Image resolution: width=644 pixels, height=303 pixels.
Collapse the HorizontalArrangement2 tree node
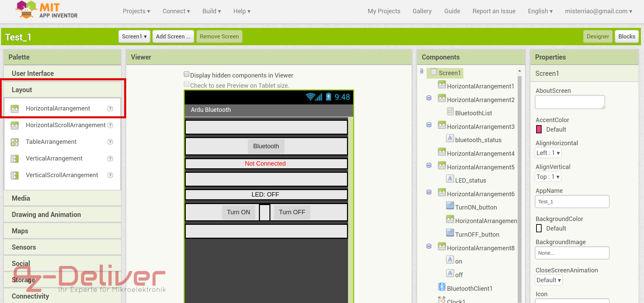[429, 98]
